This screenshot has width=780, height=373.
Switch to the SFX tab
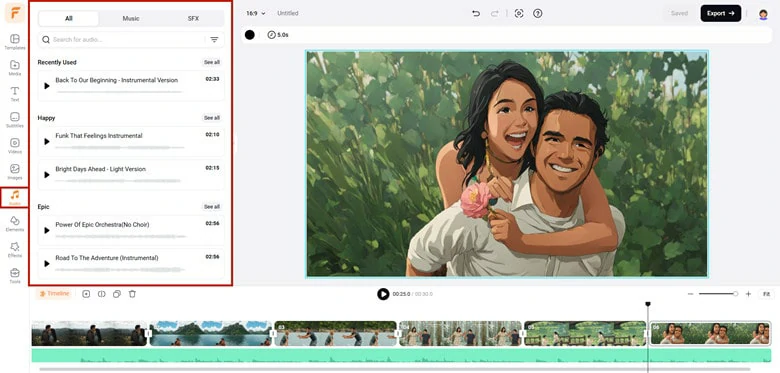(193, 18)
